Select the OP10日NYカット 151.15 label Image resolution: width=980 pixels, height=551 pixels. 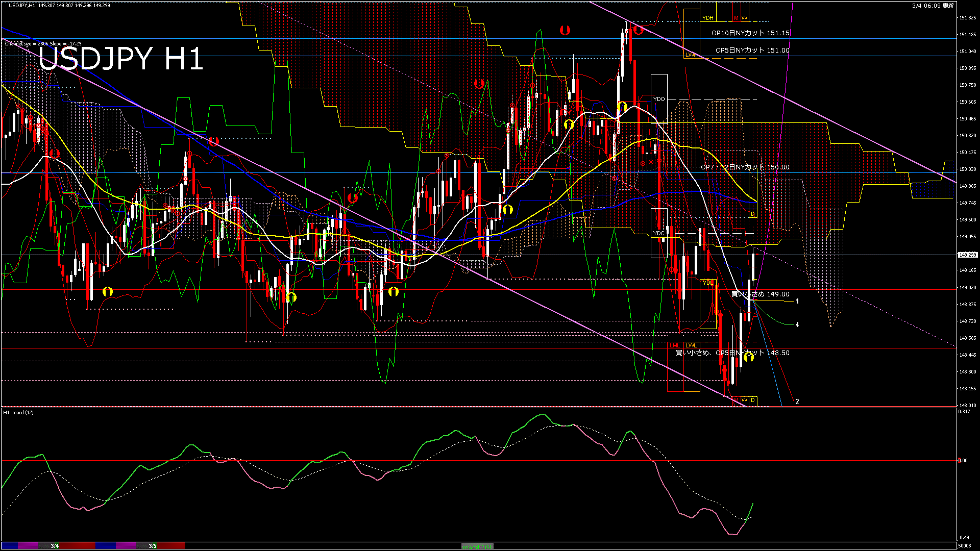[x=750, y=33]
